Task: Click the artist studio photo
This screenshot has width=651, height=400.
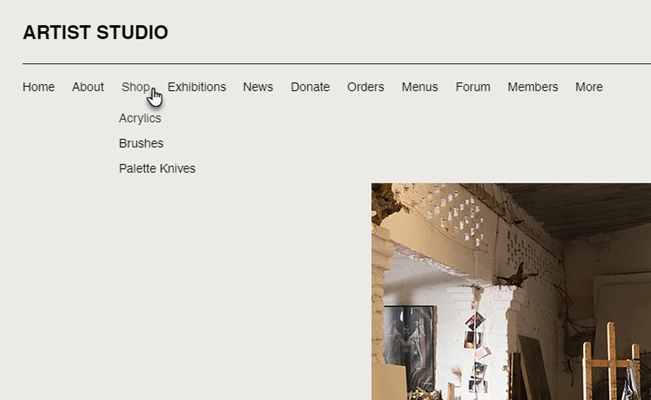Action: (511, 292)
